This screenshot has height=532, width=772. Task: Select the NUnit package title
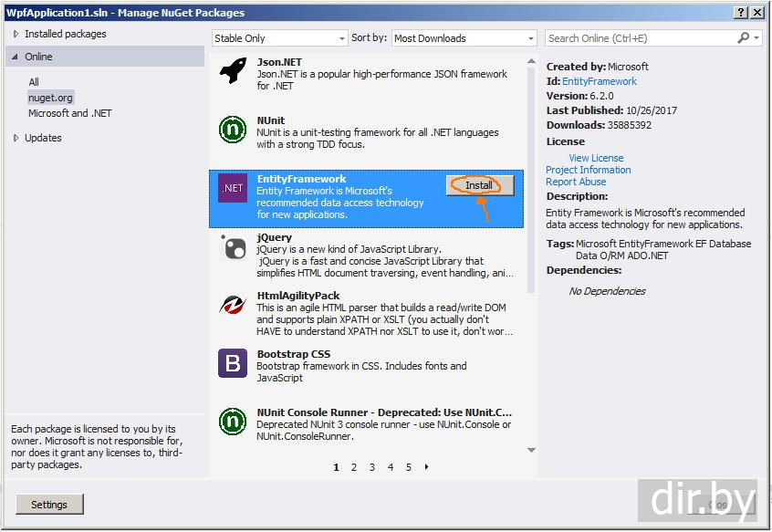pos(271,120)
